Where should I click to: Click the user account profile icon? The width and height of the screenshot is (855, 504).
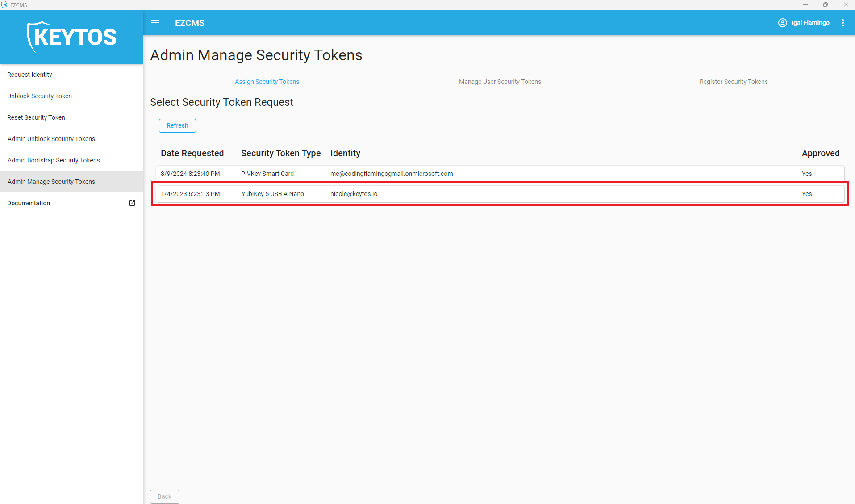pos(782,23)
